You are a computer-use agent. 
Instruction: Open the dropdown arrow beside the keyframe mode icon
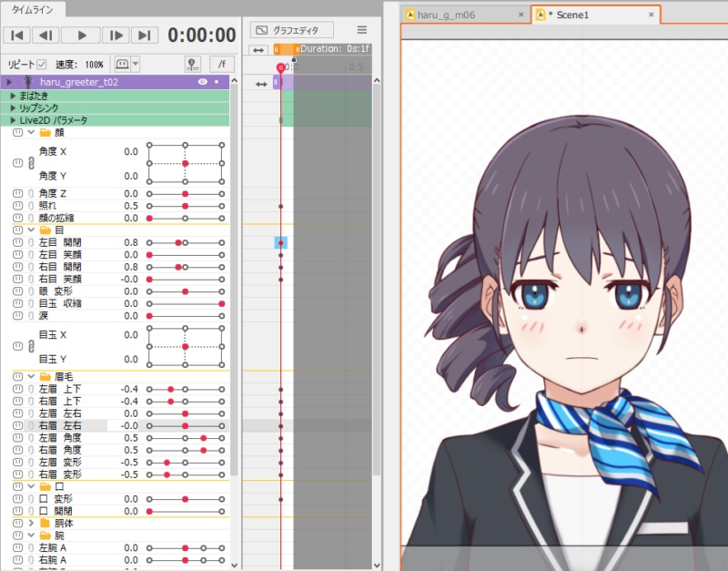coord(135,64)
